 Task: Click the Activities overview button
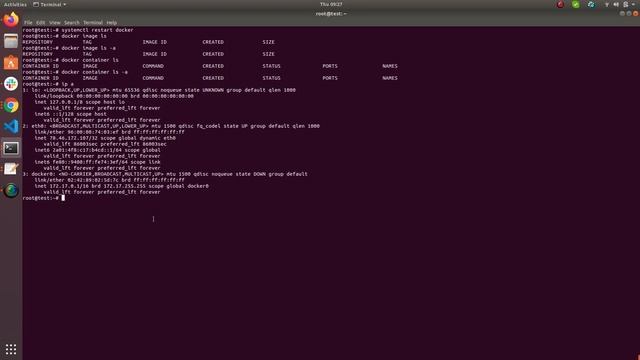click(15, 4)
